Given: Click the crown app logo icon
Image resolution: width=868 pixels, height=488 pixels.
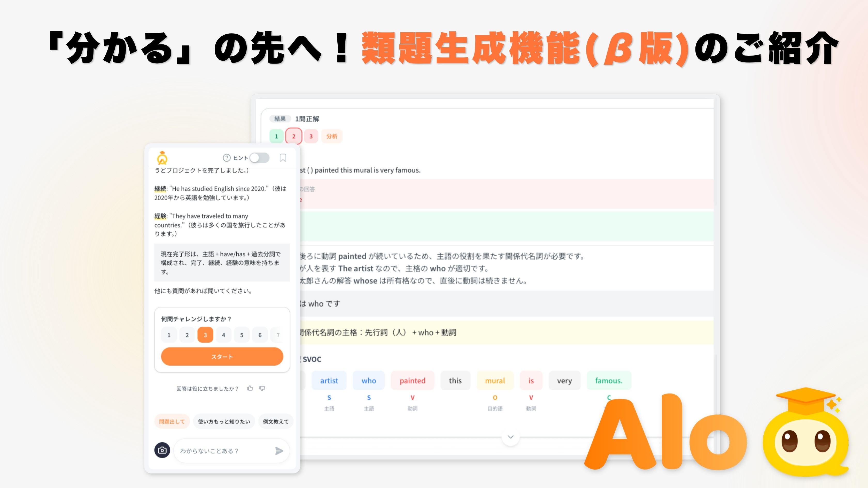Looking at the screenshot, I should [x=162, y=158].
